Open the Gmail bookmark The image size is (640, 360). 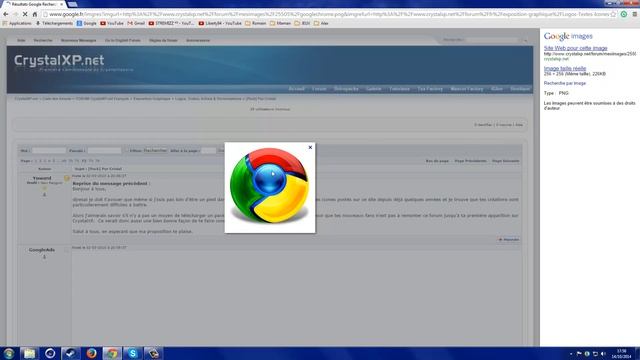(x=136, y=23)
